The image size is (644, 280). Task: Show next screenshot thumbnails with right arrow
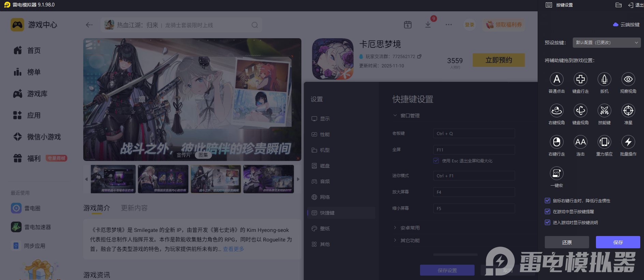click(x=298, y=179)
